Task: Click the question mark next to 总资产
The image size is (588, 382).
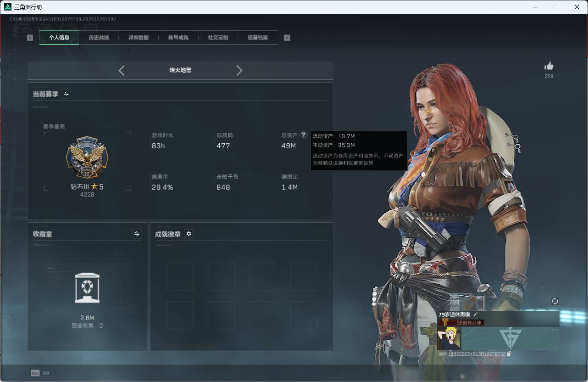Action: pyautogui.click(x=303, y=135)
